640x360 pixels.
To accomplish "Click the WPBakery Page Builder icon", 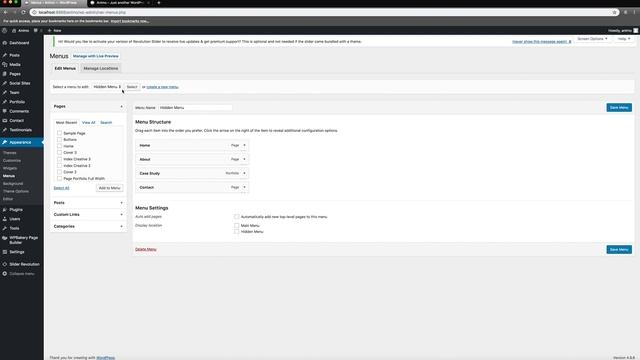I will [x=4, y=238].
